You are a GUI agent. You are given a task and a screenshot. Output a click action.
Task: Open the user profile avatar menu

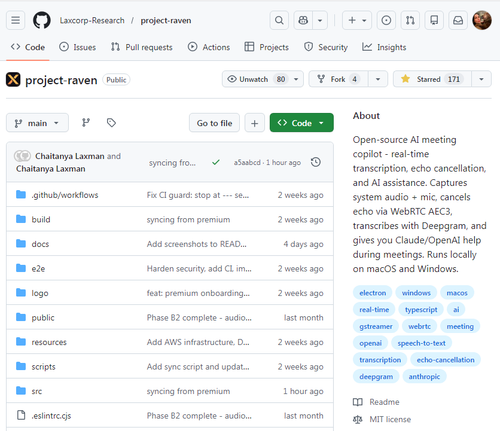(482, 20)
